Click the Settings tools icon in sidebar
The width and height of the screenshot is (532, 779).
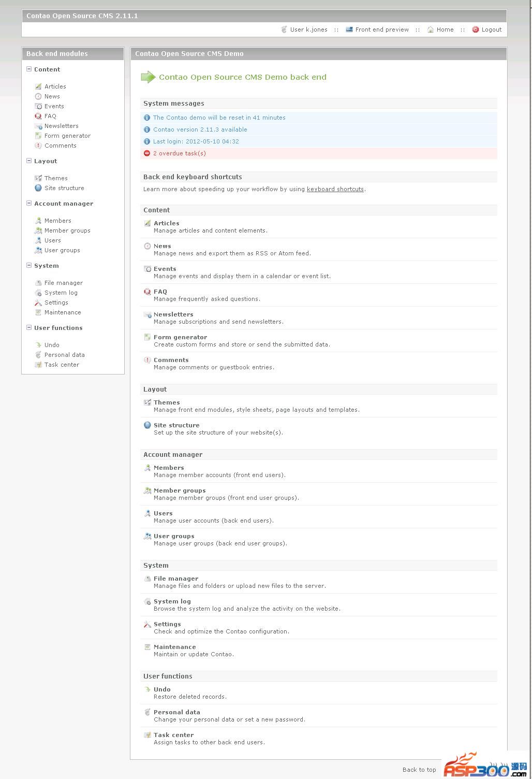(x=38, y=302)
